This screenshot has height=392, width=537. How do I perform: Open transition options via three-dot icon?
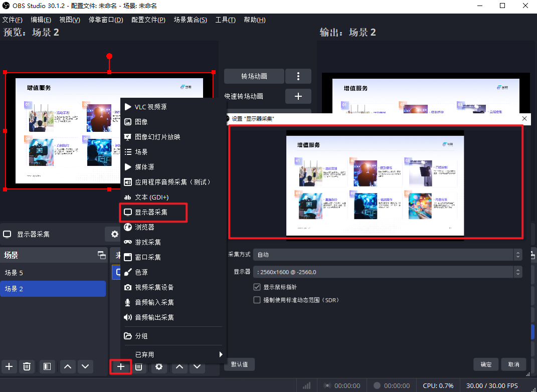click(x=298, y=76)
